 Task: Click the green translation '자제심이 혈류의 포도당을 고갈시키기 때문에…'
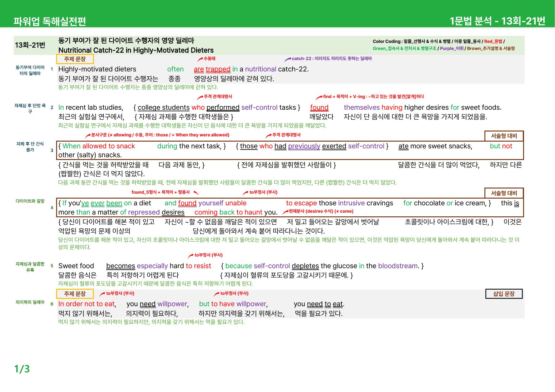(156, 284)
